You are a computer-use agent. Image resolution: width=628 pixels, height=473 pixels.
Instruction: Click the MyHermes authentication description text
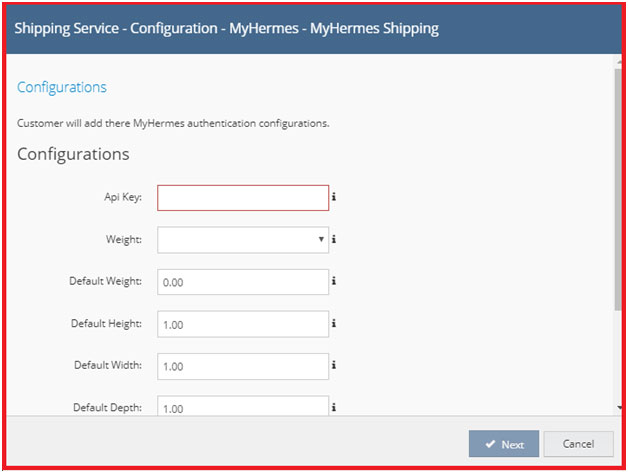coord(173,123)
